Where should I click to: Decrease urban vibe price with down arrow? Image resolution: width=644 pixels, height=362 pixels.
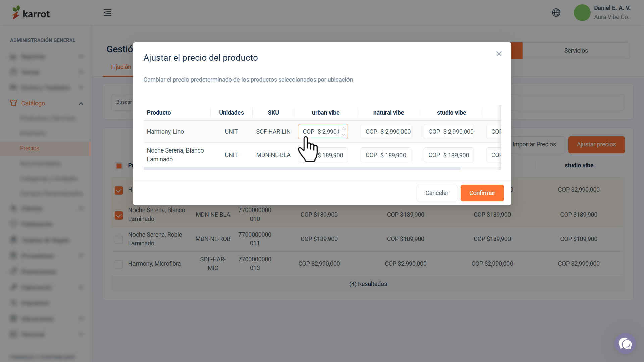(343, 135)
